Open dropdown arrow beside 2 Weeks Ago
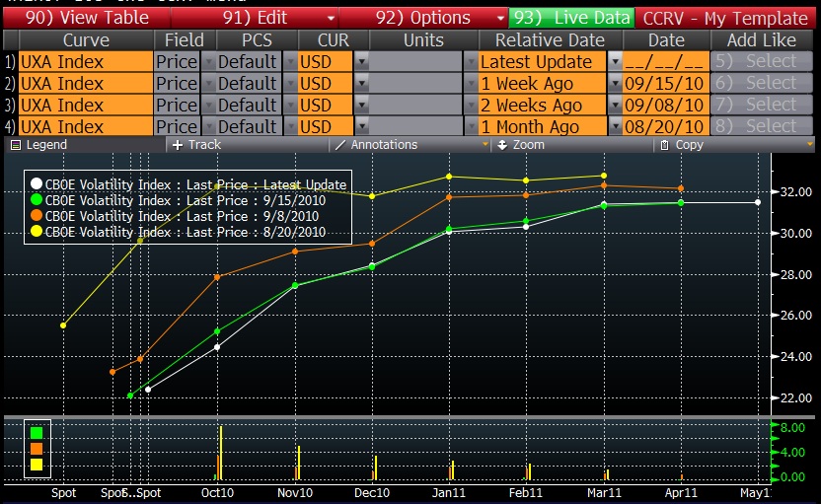821x504 pixels. (615, 106)
